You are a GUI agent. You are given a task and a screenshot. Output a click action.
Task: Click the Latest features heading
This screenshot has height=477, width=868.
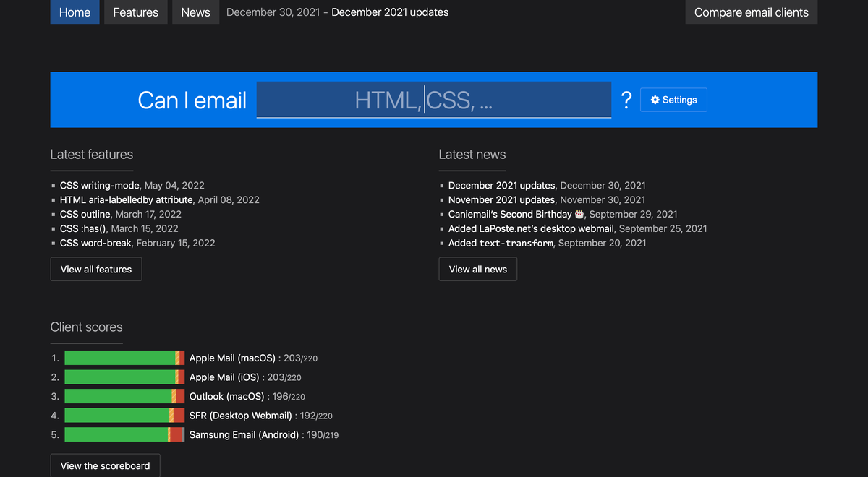[x=92, y=155]
